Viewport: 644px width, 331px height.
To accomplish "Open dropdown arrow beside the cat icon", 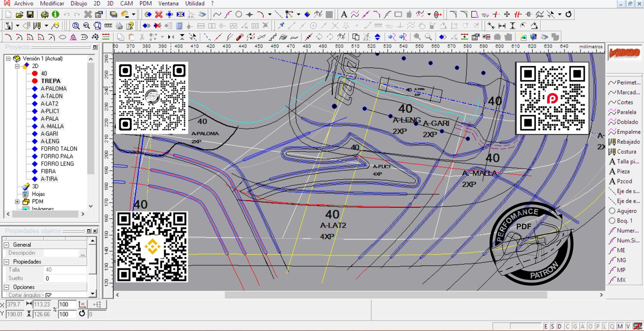I will click(17, 25).
